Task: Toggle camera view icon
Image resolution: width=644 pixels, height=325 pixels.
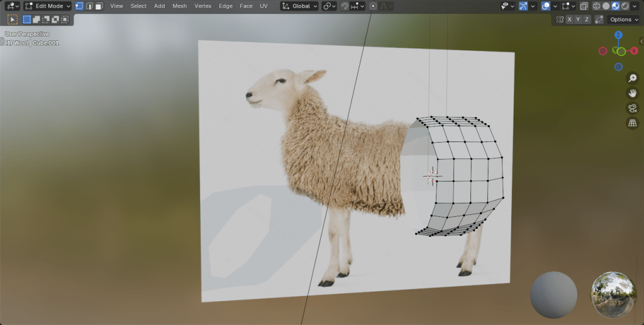Action: click(x=633, y=108)
